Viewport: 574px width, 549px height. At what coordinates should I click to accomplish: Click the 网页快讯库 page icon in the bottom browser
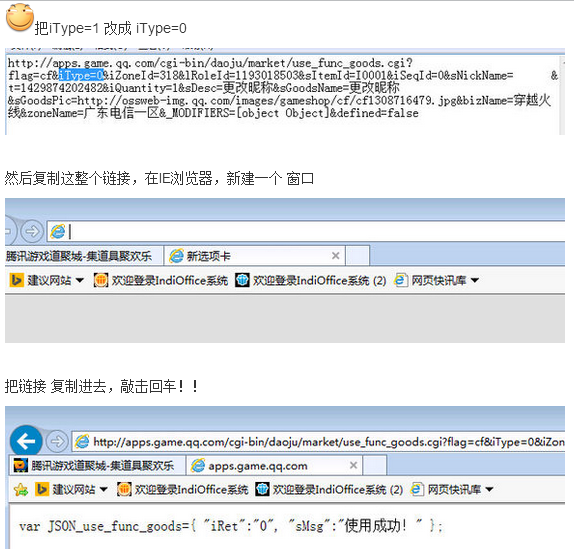417,489
